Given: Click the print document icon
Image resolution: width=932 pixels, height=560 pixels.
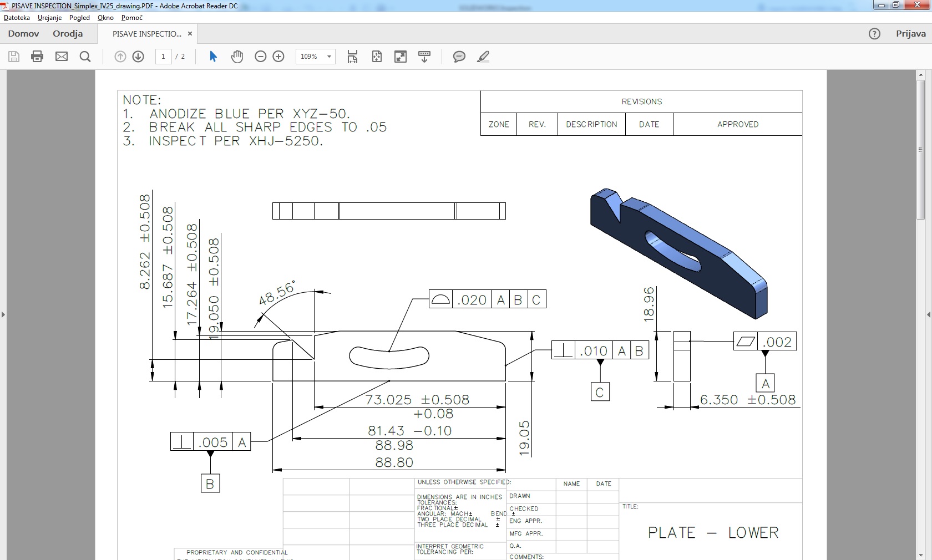Looking at the screenshot, I should point(37,57).
